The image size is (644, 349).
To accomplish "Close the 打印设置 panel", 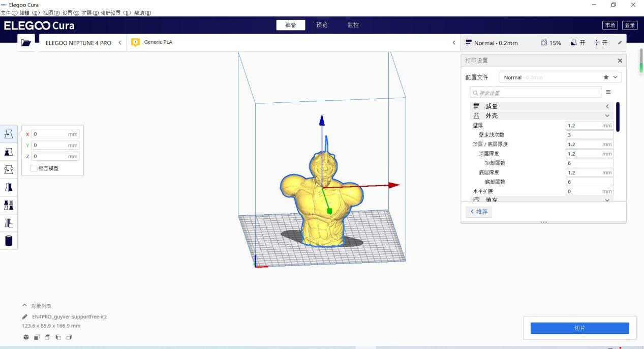I will [620, 61].
